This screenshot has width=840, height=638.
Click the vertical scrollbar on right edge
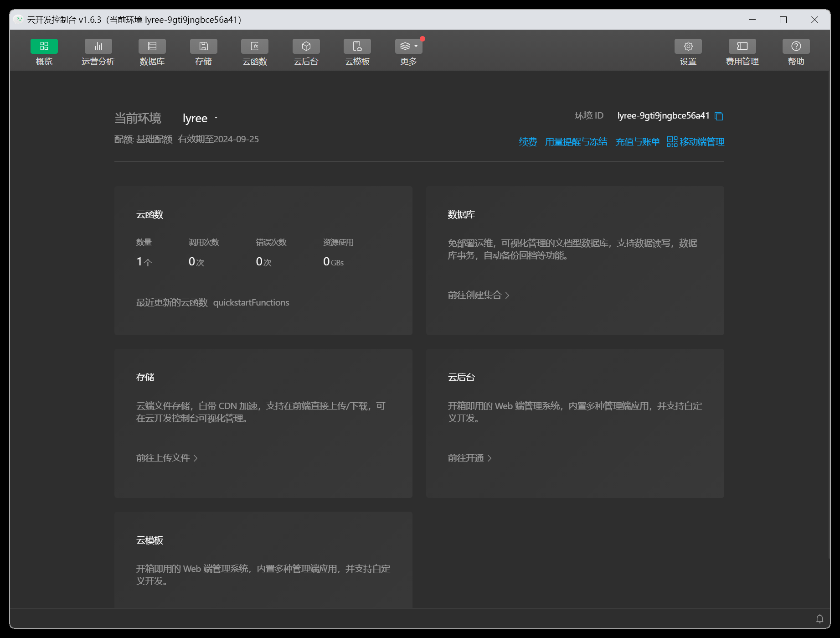click(829, 315)
